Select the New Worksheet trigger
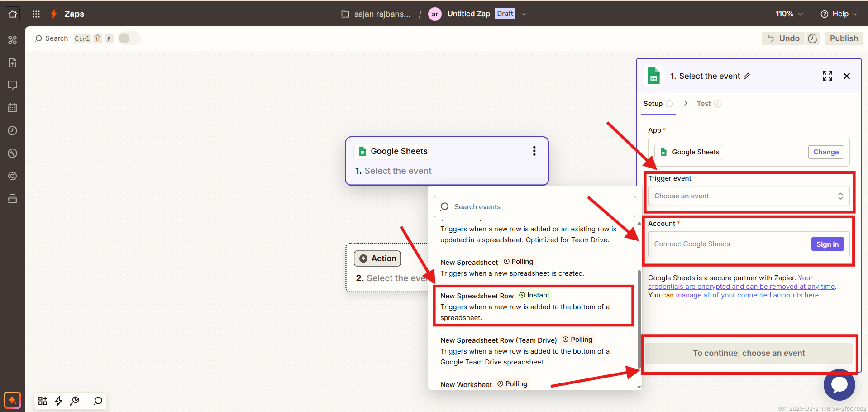 click(534, 384)
